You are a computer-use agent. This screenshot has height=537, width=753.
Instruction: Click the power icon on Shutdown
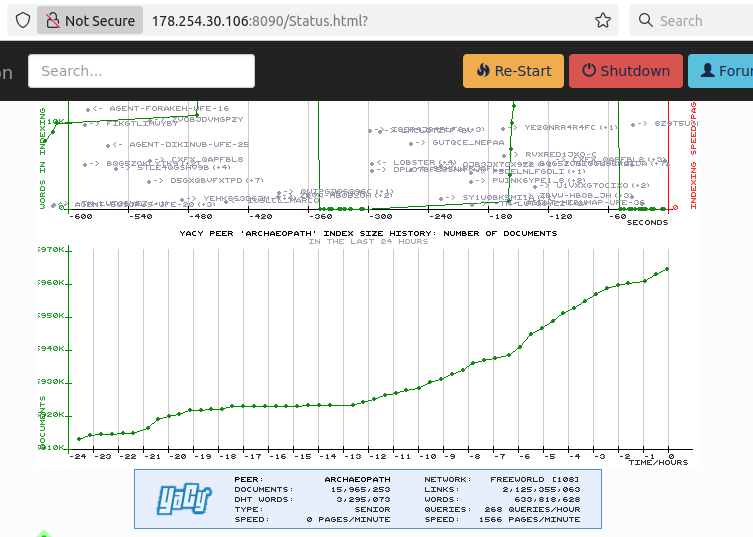pyautogui.click(x=589, y=70)
